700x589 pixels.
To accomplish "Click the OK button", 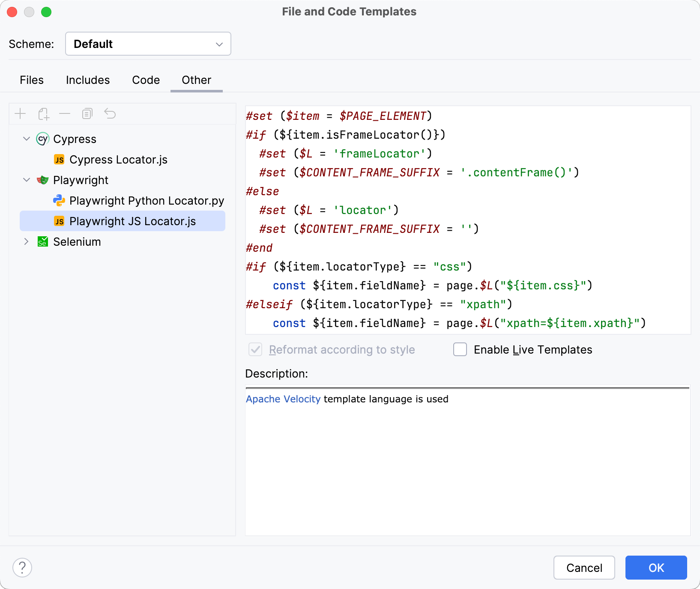I will coord(655,568).
